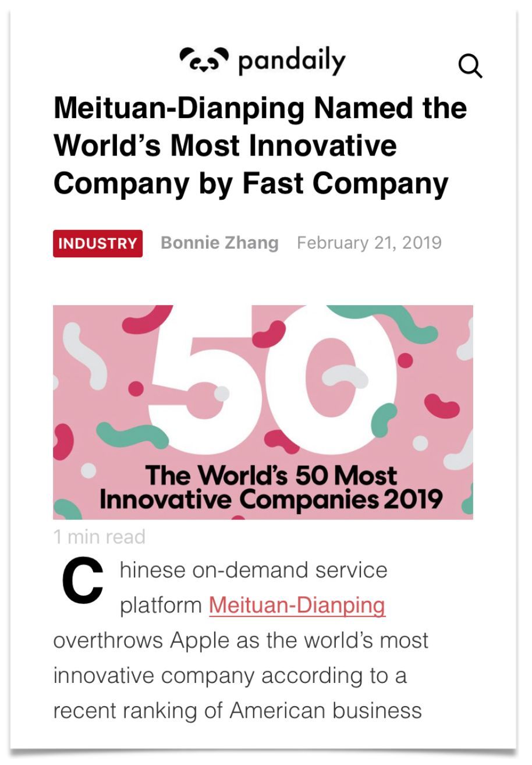This screenshot has height=765, width=532.
Task: Click the headline line starting with 'World's Most'
Action: click(x=225, y=144)
